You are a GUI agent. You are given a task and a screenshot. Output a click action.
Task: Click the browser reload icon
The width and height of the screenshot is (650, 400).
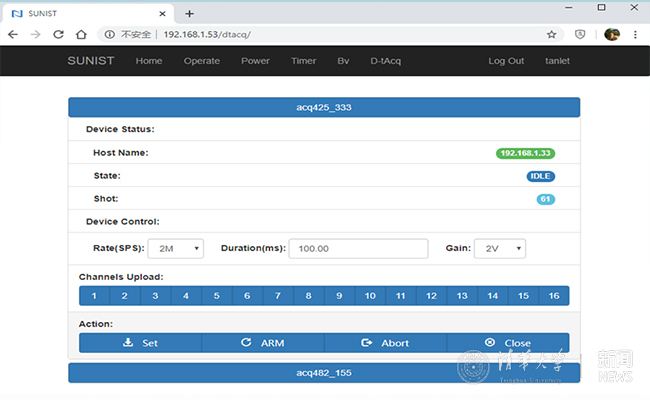pos(58,34)
